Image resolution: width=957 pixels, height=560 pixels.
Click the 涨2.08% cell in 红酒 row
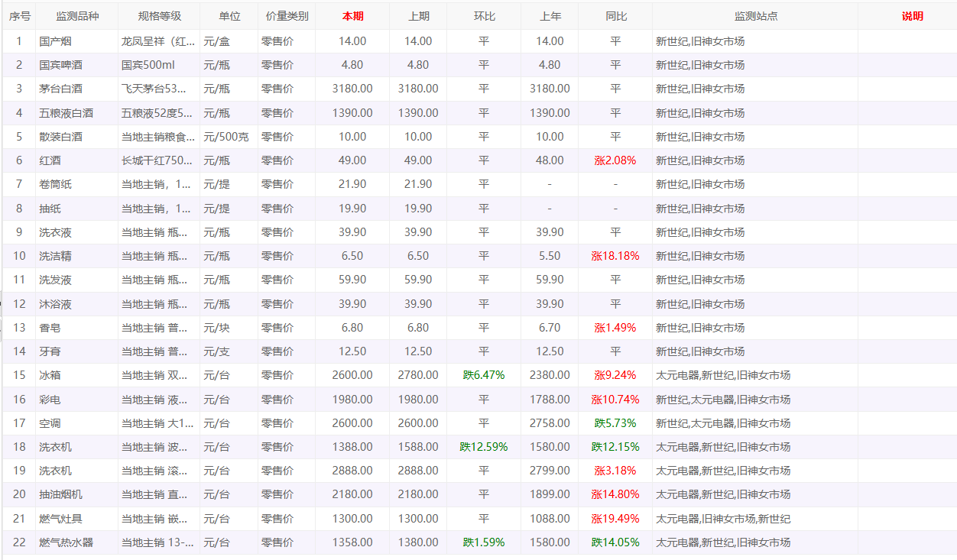[x=615, y=160]
